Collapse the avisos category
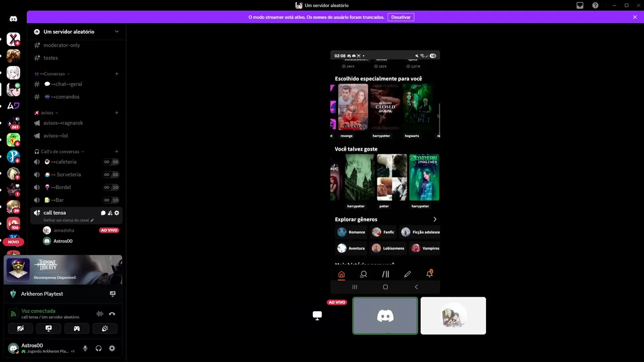 46,113
